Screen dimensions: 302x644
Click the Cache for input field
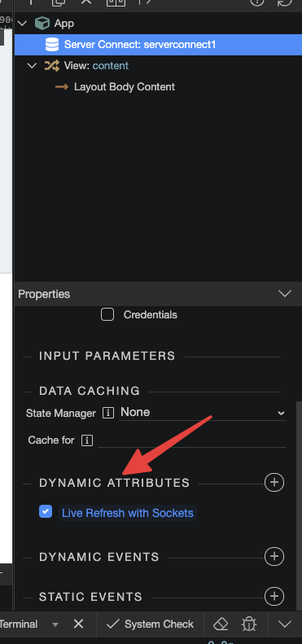pyautogui.click(x=192, y=440)
